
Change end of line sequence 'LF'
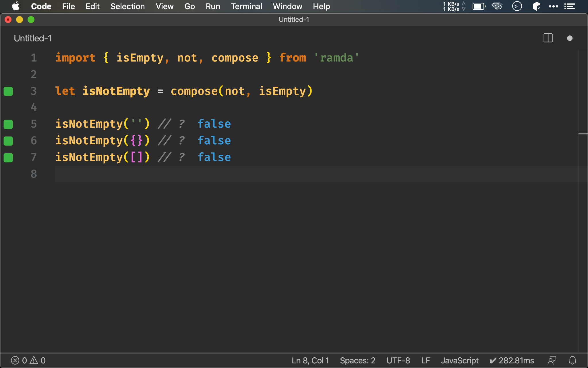click(425, 361)
